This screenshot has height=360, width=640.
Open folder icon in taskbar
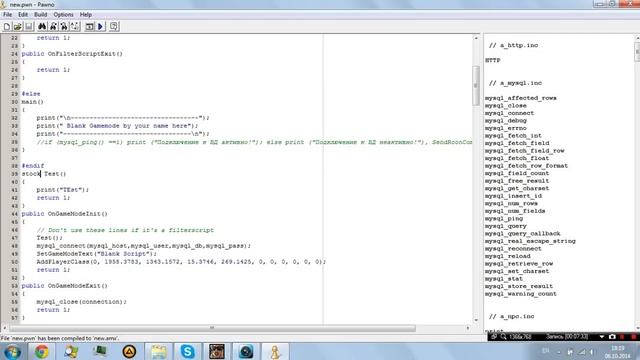point(158,351)
